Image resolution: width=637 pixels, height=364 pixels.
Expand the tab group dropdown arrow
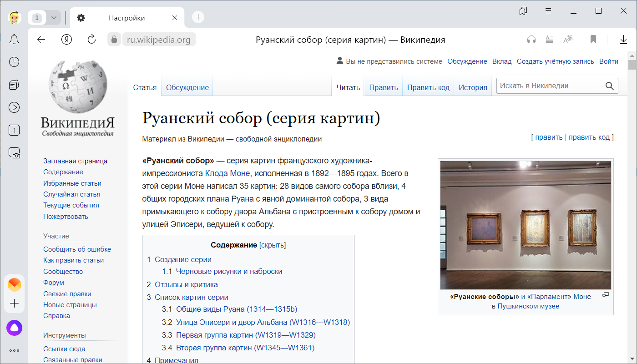54,18
